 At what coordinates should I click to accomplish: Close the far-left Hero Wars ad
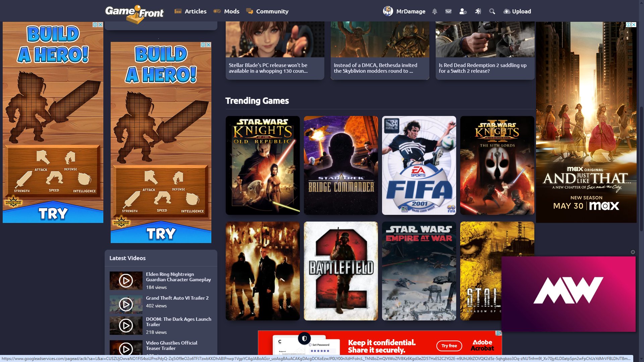[100, 25]
